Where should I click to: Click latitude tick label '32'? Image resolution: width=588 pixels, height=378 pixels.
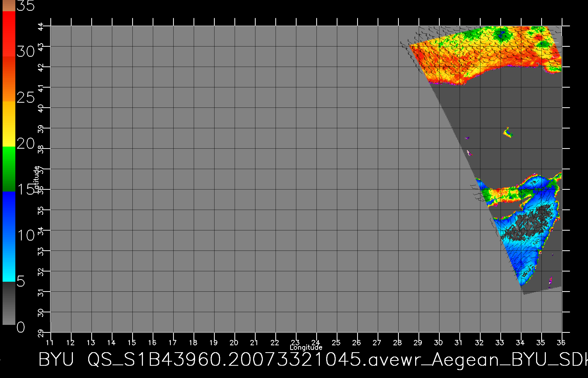coord(41,272)
